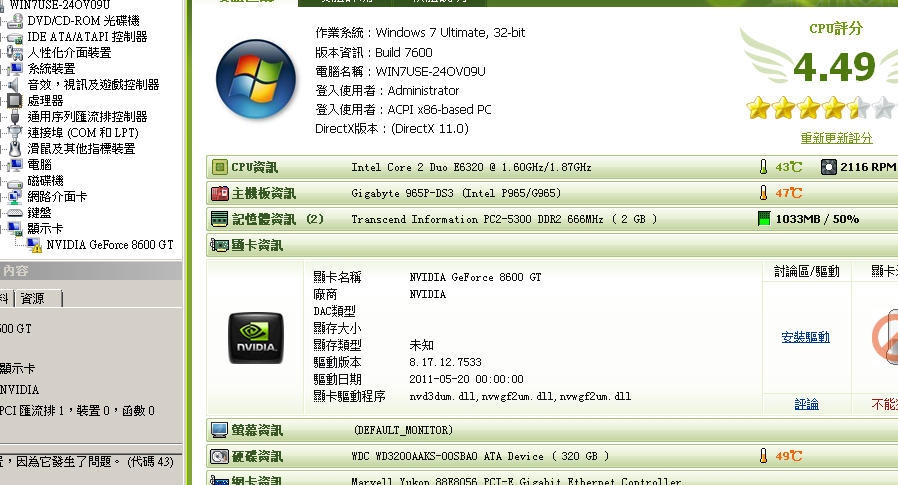
Task: Select NVIDIA GeForce 8600 GT tree entry
Action: [x=110, y=245]
